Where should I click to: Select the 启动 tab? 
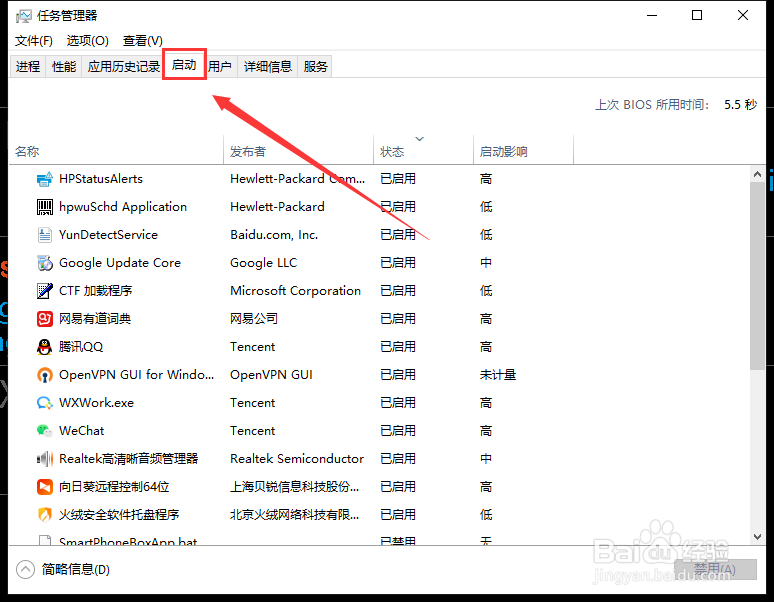(x=184, y=65)
